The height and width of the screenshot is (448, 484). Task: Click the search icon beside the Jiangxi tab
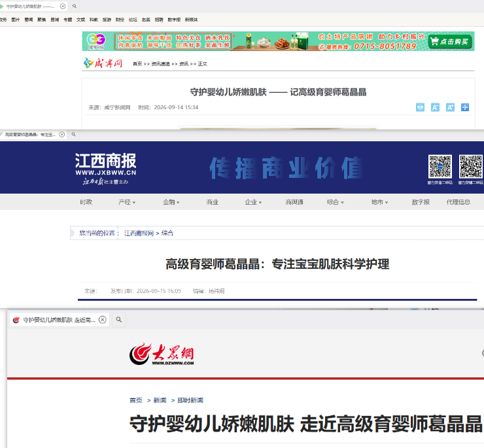point(73,134)
